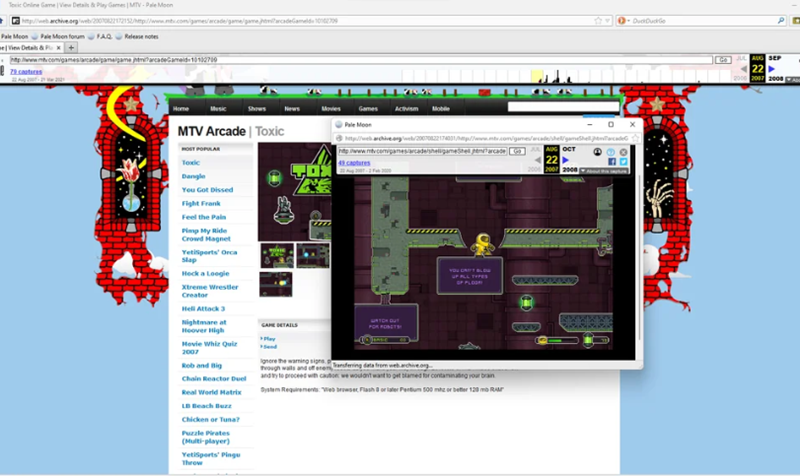Open Dangle game link
This screenshot has height=476, width=800.
(x=193, y=177)
